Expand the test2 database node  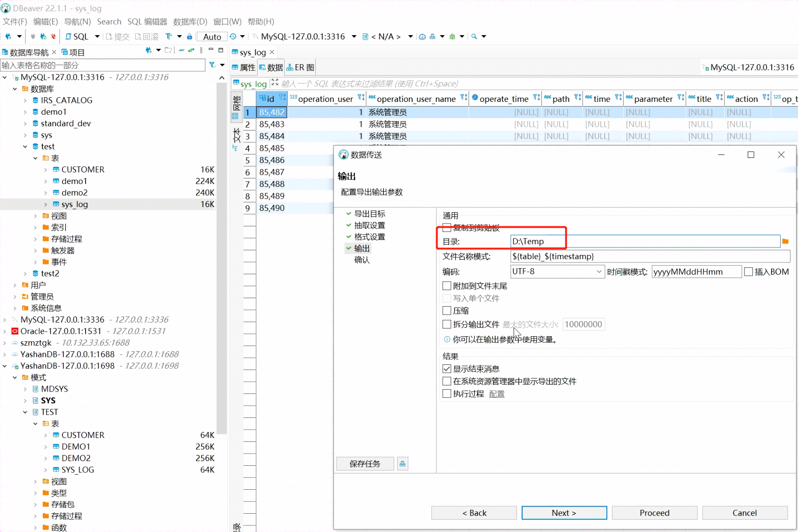(x=25, y=273)
